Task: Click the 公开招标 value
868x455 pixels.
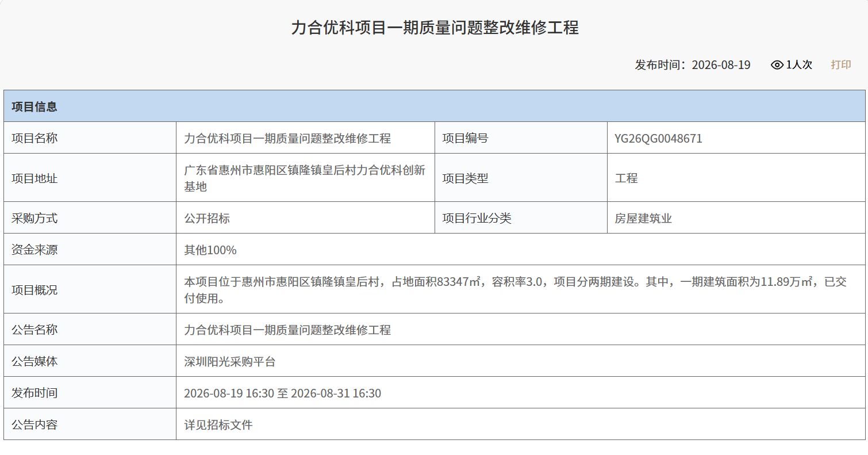Action: coord(207,218)
